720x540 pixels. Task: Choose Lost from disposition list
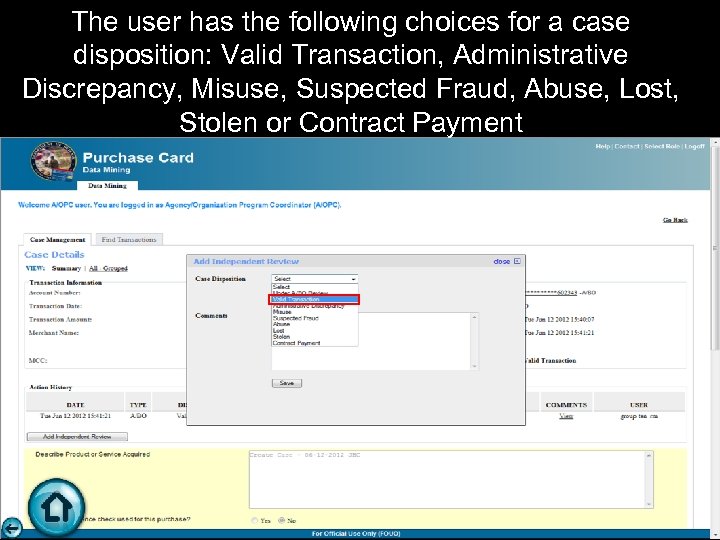tap(315, 330)
